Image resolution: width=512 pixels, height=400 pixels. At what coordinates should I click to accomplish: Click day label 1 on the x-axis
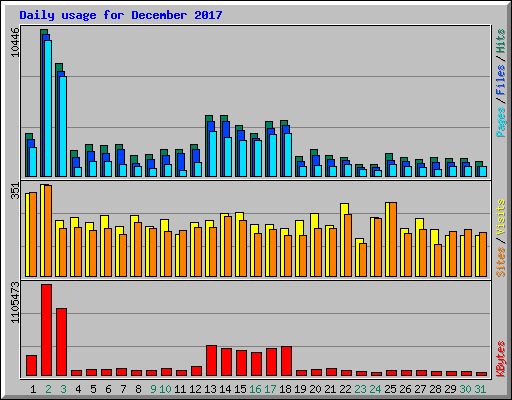pos(33,389)
